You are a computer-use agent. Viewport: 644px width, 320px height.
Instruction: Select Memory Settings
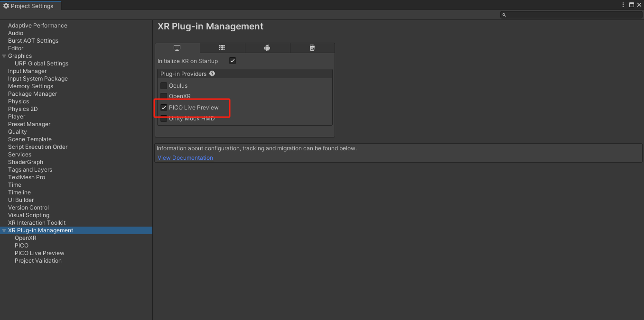tap(30, 86)
